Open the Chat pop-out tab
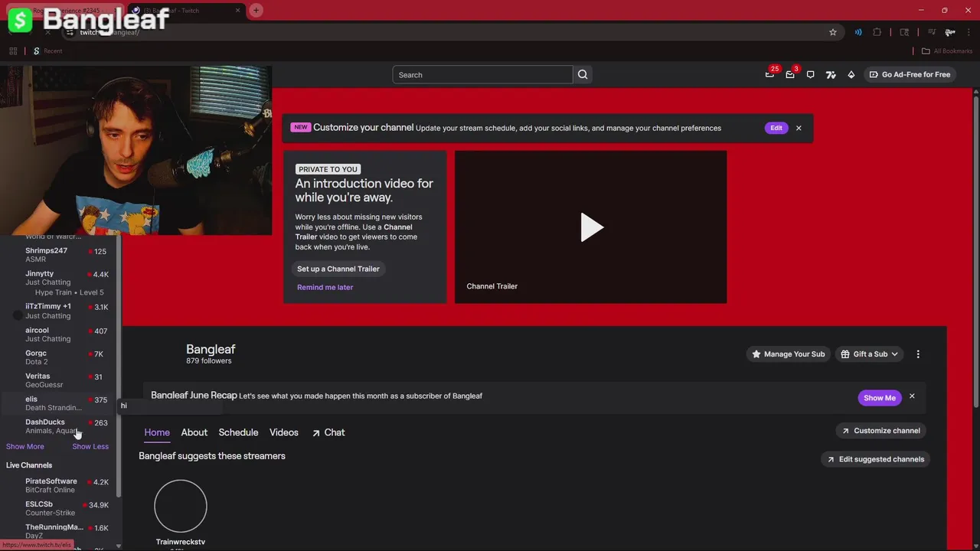Viewport: 980px width, 551px height. click(328, 432)
